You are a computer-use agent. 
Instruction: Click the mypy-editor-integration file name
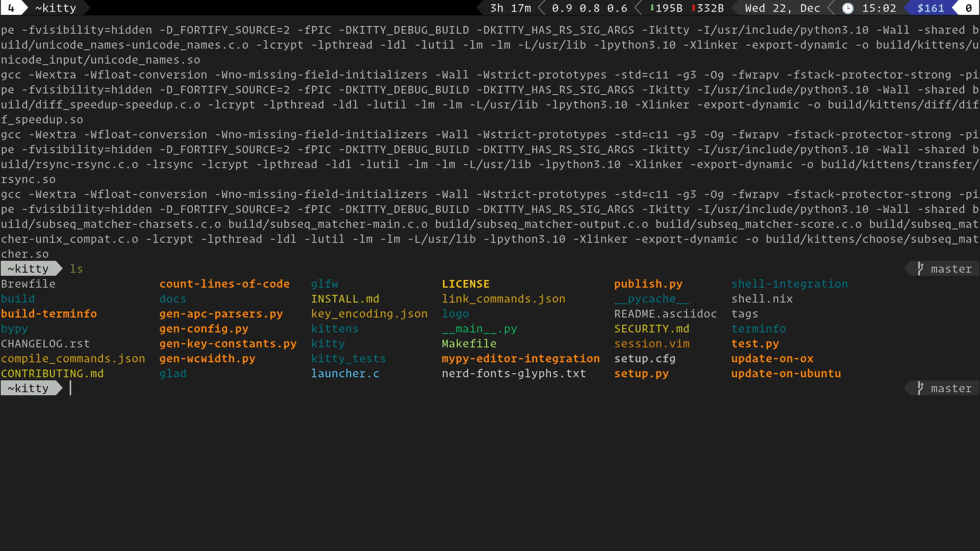click(521, 358)
